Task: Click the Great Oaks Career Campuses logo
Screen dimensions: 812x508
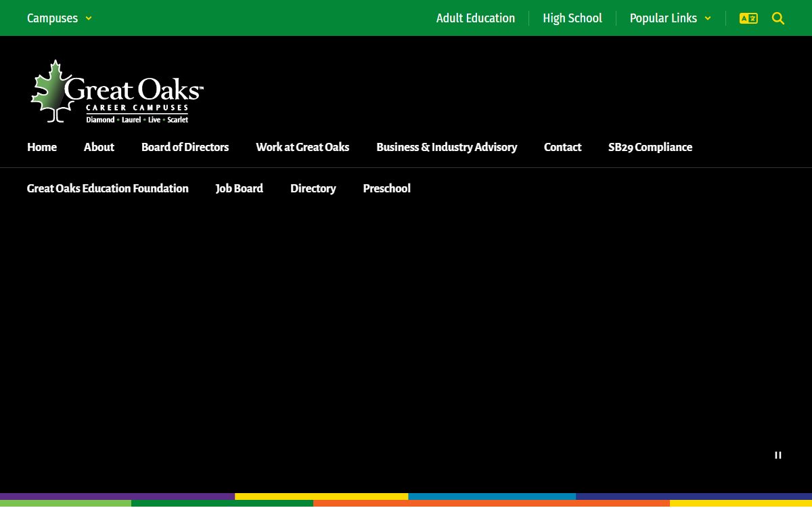Action: point(116,91)
